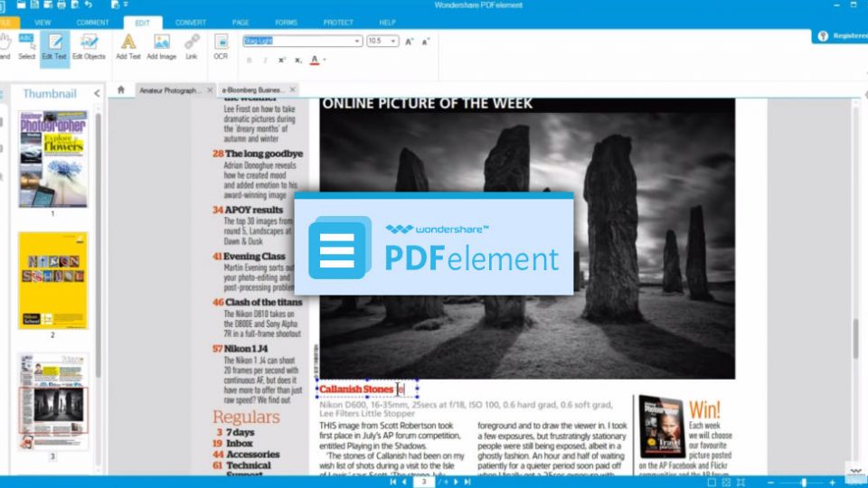Viewport: 868px width, 488px height.
Task: Click the Add Image tool
Action: pyautogui.click(x=161, y=46)
